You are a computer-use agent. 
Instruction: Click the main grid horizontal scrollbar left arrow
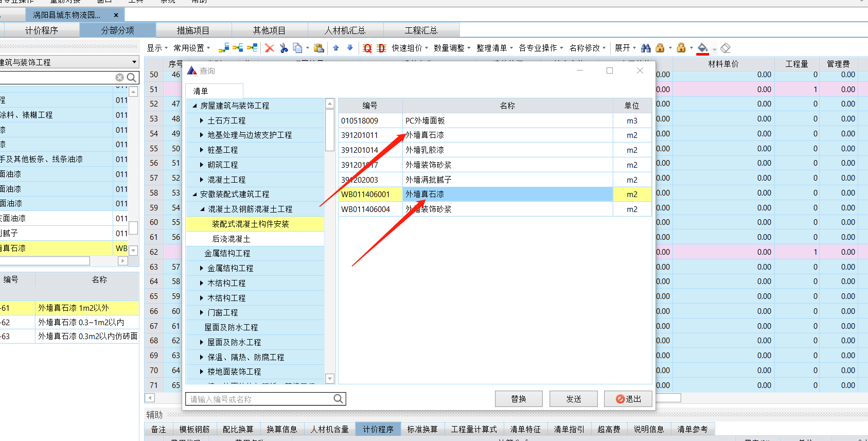150,398
